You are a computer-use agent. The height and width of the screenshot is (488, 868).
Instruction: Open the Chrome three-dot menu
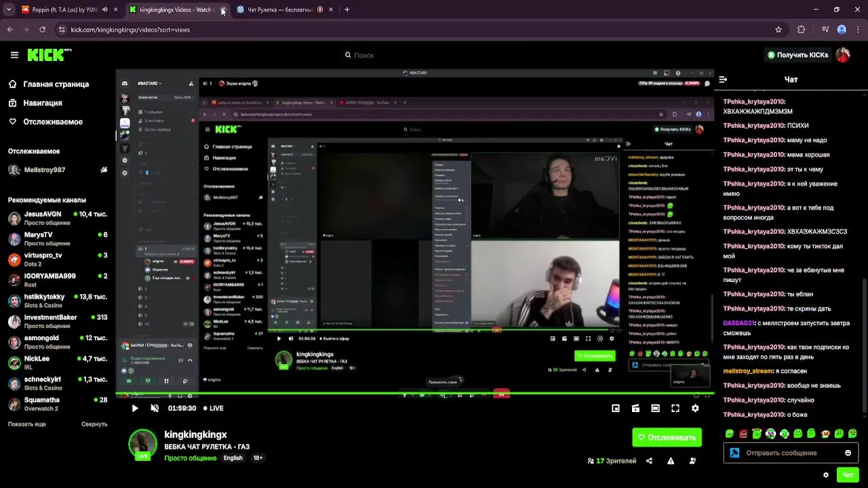(x=859, y=30)
